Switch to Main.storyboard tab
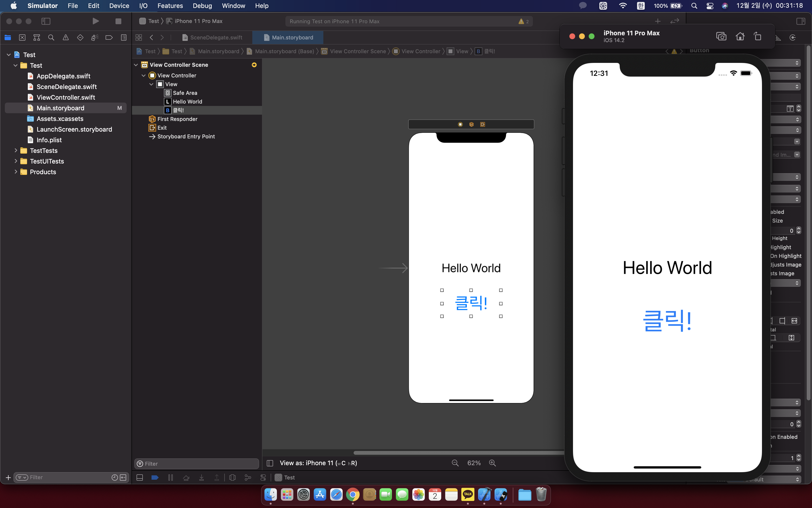Image resolution: width=812 pixels, height=508 pixels. pos(288,38)
